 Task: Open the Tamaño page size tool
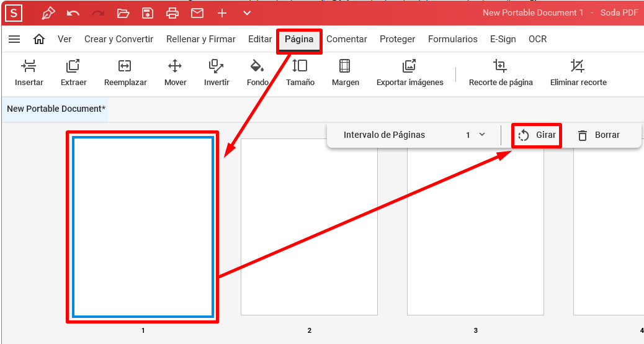coord(300,73)
